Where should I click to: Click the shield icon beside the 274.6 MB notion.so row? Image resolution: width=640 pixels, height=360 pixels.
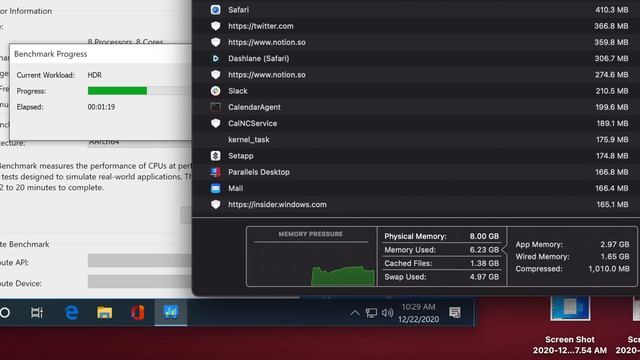(x=216, y=75)
